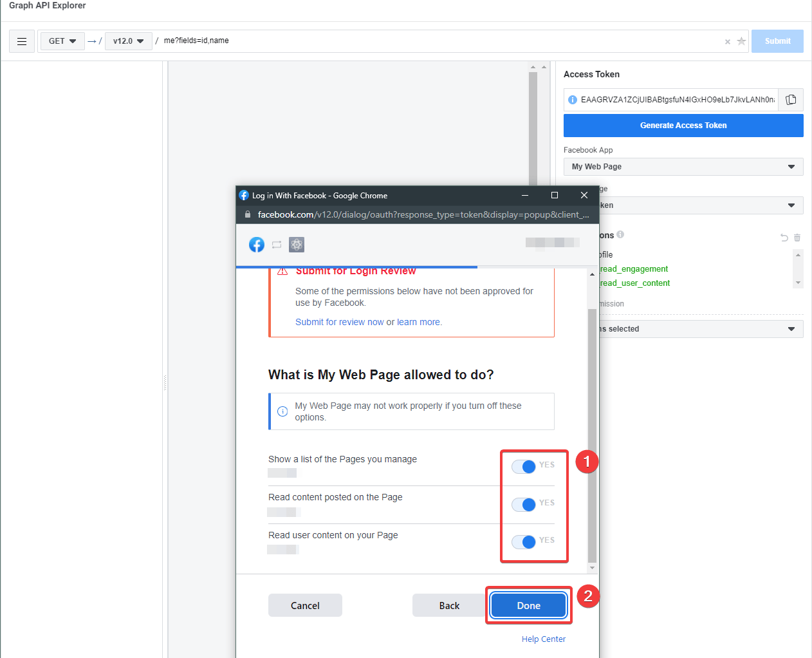The height and width of the screenshot is (658, 812).
Task: Click permissions list scrollbar up arrow
Action: (x=798, y=255)
